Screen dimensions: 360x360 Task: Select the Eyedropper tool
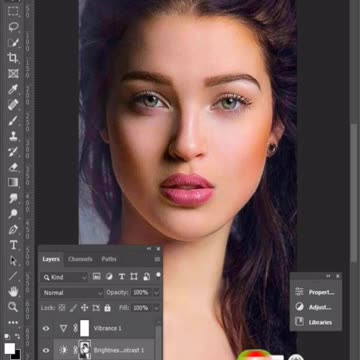pyautogui.click(x=13, y=89)
